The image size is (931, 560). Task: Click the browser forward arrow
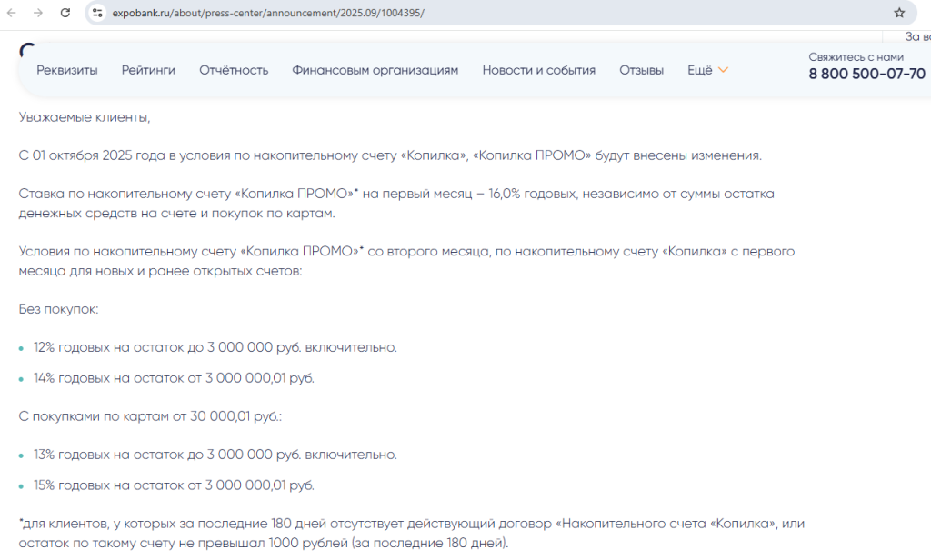(x=38, y=14)
